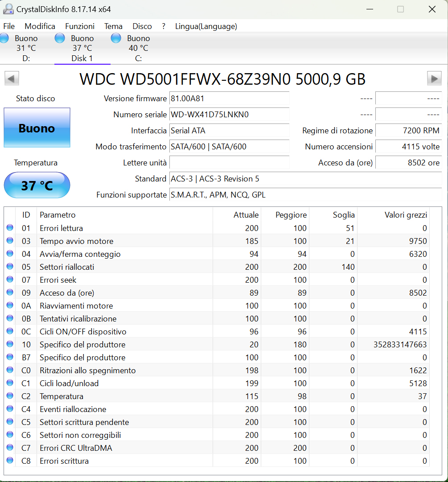This screenshot has width=448, height=482.
Task: Click the Soglia column header
Action: [x=333, y=214]
